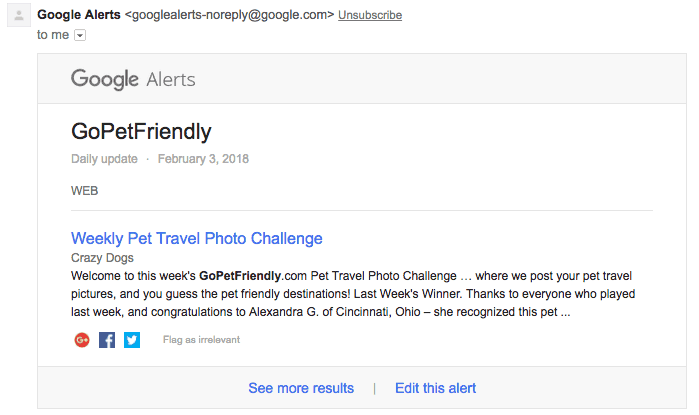Screen dimensions: 699x415
Task: Click the February 3, 2018 date
Action: pos(203,159)
